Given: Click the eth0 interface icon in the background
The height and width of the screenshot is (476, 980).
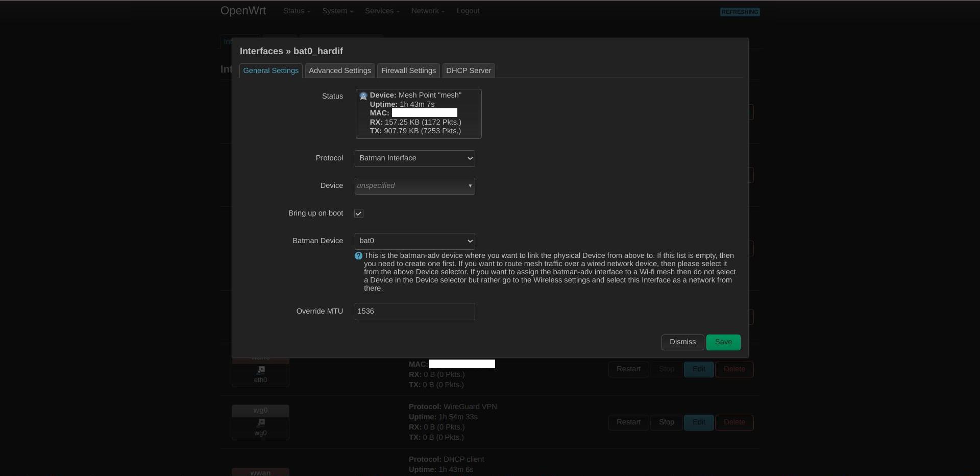Looking at the screenshot, I should 261,370.
